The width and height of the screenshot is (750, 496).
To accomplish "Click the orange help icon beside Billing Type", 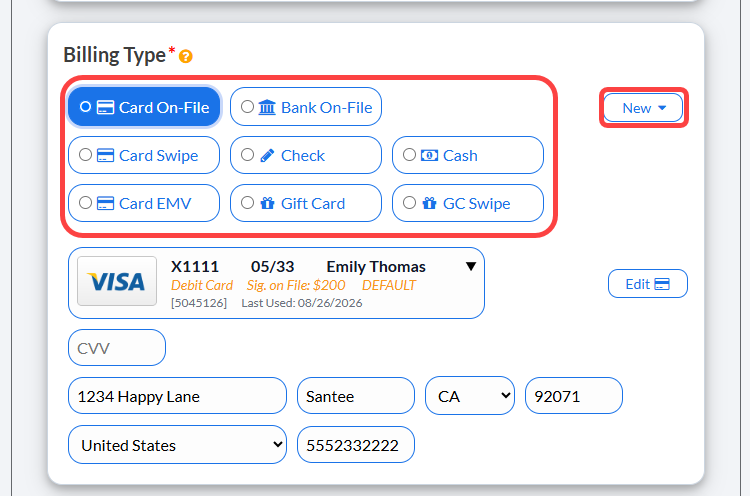I will [x=186, y=57].
